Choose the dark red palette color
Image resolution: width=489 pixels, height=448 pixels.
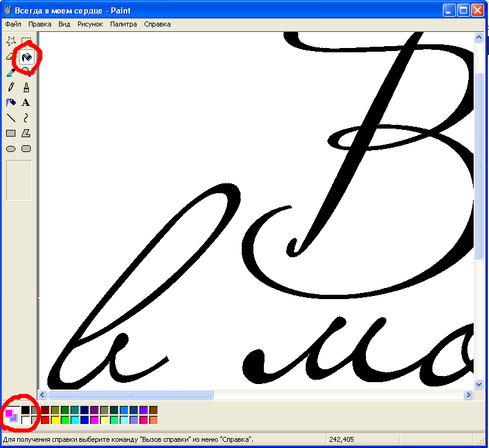click(x=46, y=410)
